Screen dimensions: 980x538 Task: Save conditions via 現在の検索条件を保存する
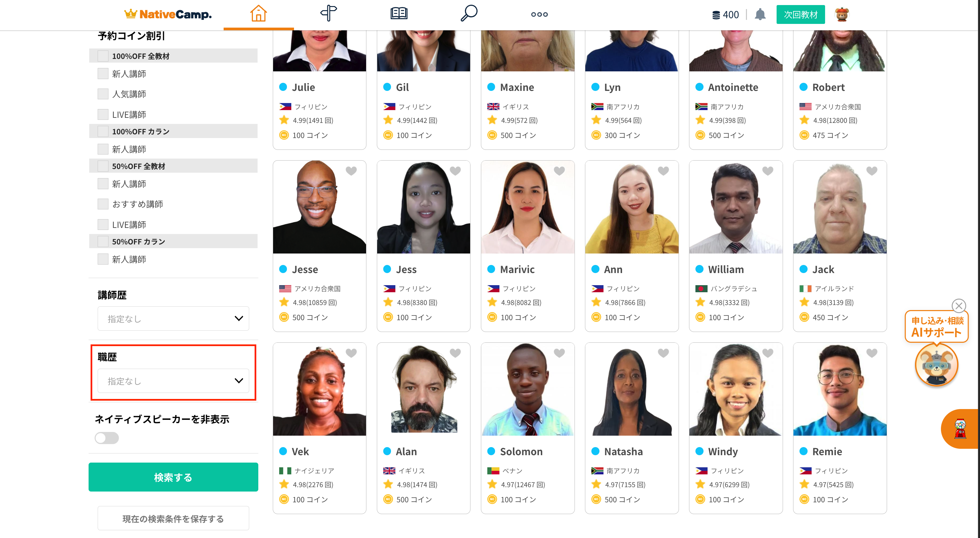click(x=173, y=518)
